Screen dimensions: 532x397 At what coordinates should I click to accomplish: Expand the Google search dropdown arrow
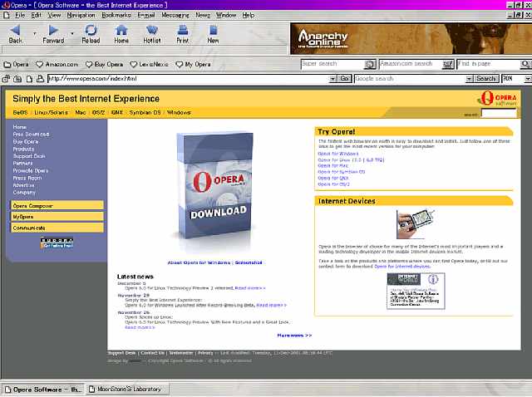click(469, 79)
